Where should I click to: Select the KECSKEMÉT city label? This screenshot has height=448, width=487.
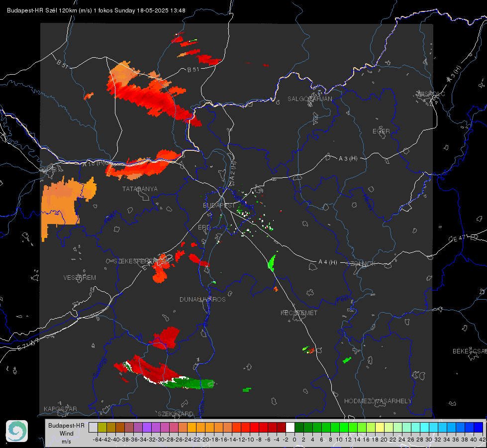coord(299,313)
